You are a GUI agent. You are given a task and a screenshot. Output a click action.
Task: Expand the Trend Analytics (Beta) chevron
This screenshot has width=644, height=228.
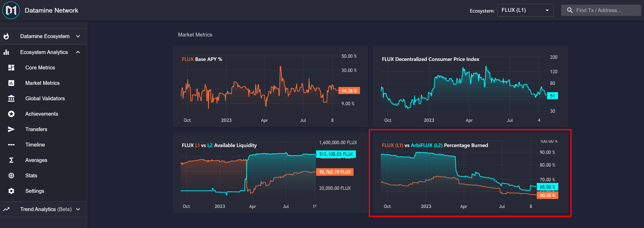point(78,209)
